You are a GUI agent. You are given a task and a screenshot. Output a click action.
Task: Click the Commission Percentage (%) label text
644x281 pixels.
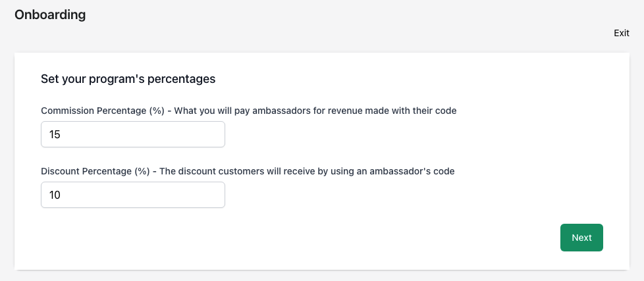[x=103, y=111]
